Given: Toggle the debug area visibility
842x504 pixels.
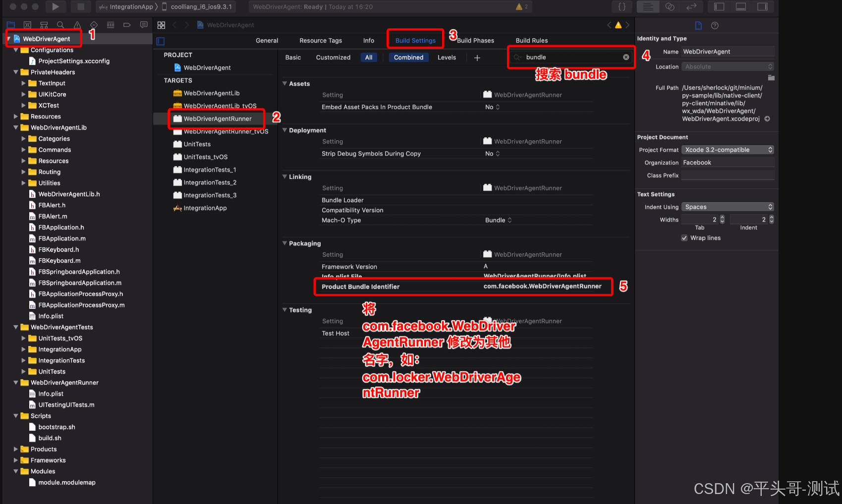Looking at the screenshot, I should [741, 6].
